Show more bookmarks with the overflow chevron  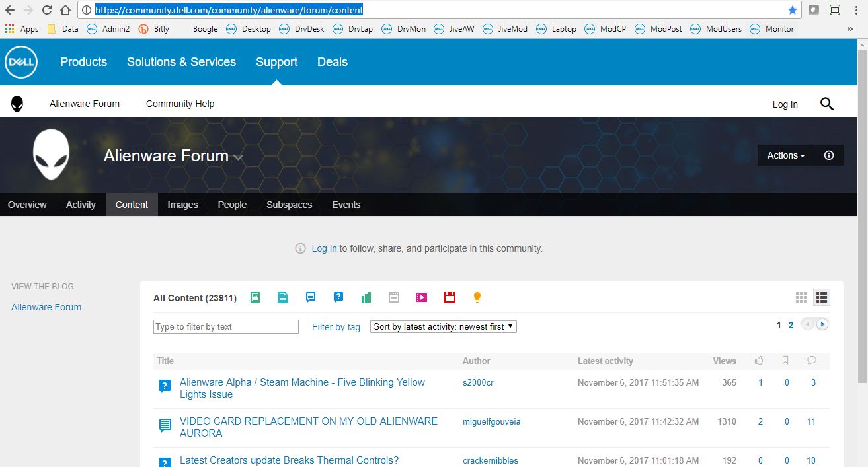849,29
